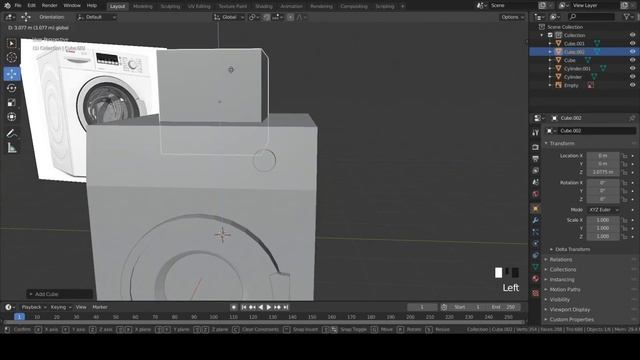The height and width of the screenshot is (360, 640).
Task: Expand the Cube.001 tree item
Action: pos(550,43)
